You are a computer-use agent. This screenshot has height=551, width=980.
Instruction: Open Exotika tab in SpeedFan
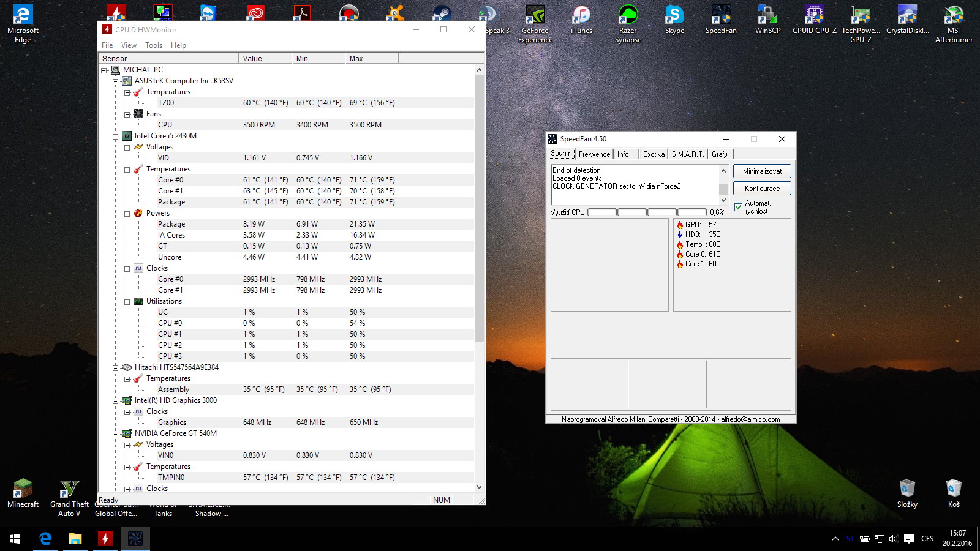[654, 154]
